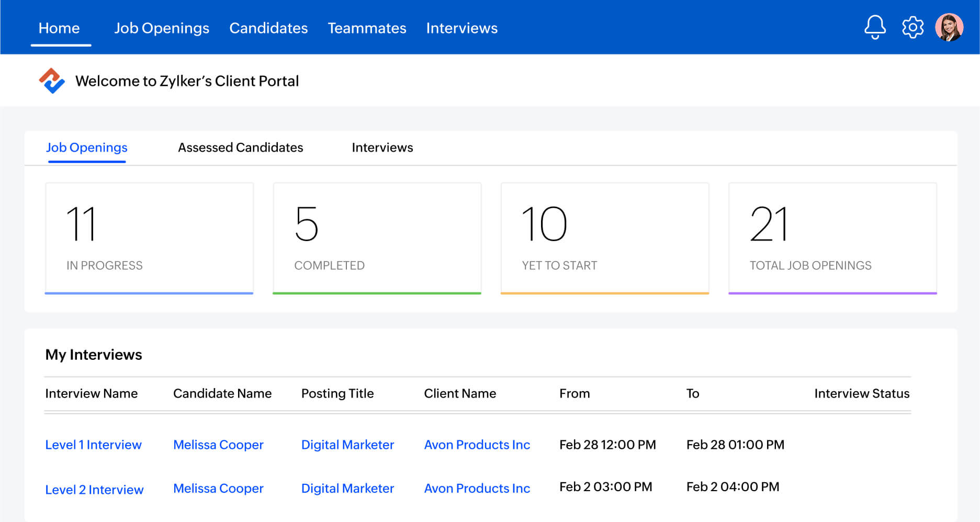
Task: Open the 11 In Progress card
Action: tap(149, 238)
